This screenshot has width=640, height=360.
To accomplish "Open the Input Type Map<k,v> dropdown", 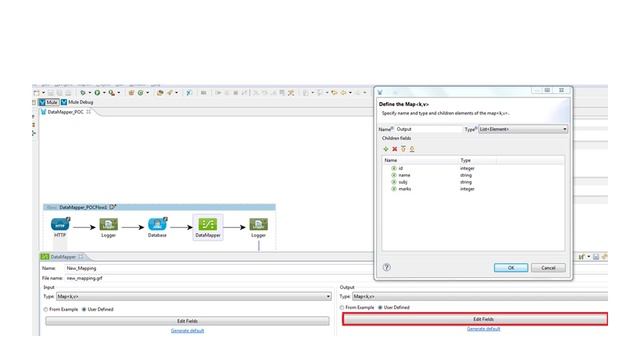I will point(194,296).
